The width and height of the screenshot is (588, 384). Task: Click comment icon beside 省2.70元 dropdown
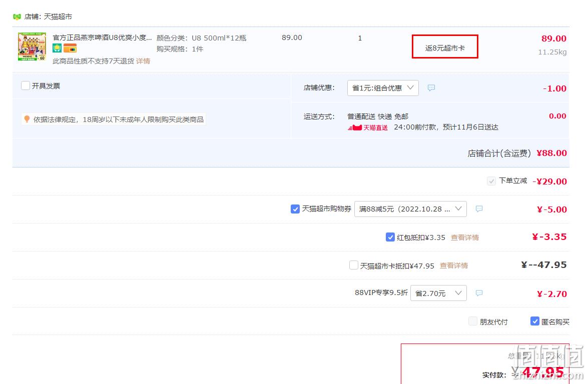[x=479, y=293]
